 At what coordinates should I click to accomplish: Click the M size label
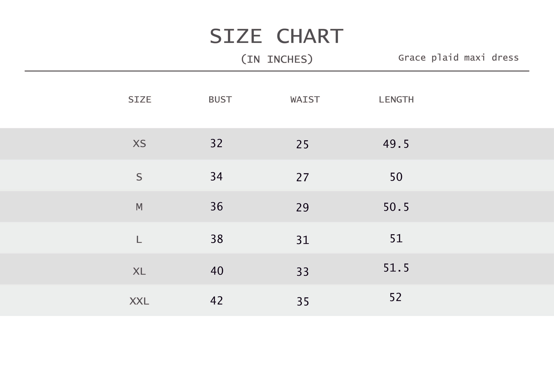point(139,207)
